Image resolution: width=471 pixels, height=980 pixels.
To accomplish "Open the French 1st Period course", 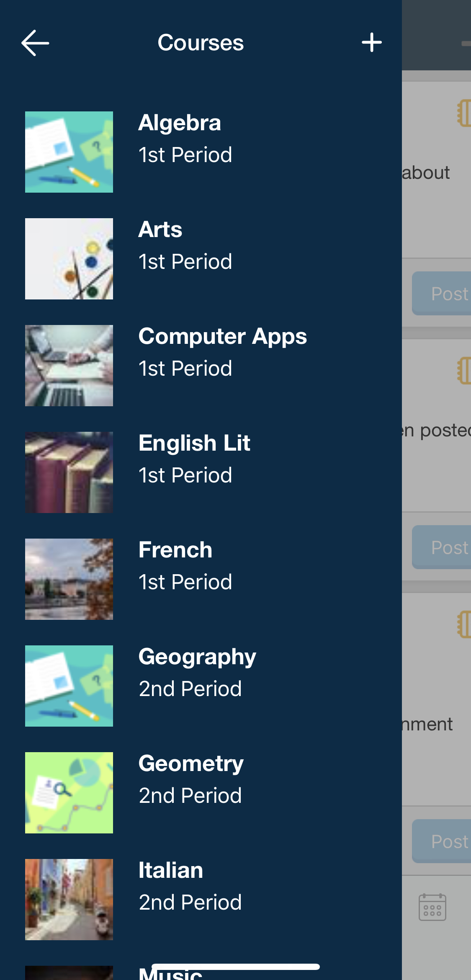I will [x=185, y=566].
